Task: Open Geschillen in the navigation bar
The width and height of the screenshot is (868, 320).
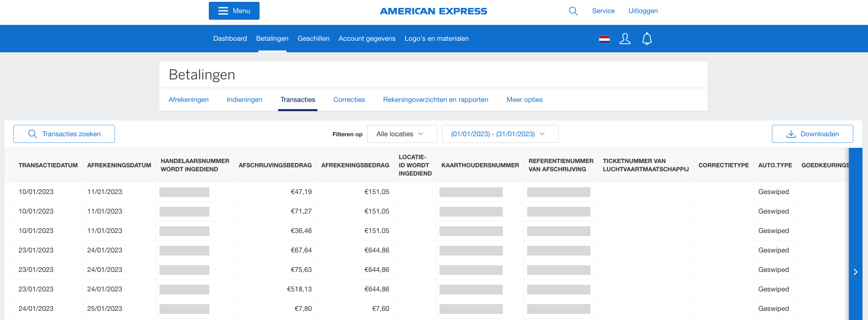Action: click(313, 38)
